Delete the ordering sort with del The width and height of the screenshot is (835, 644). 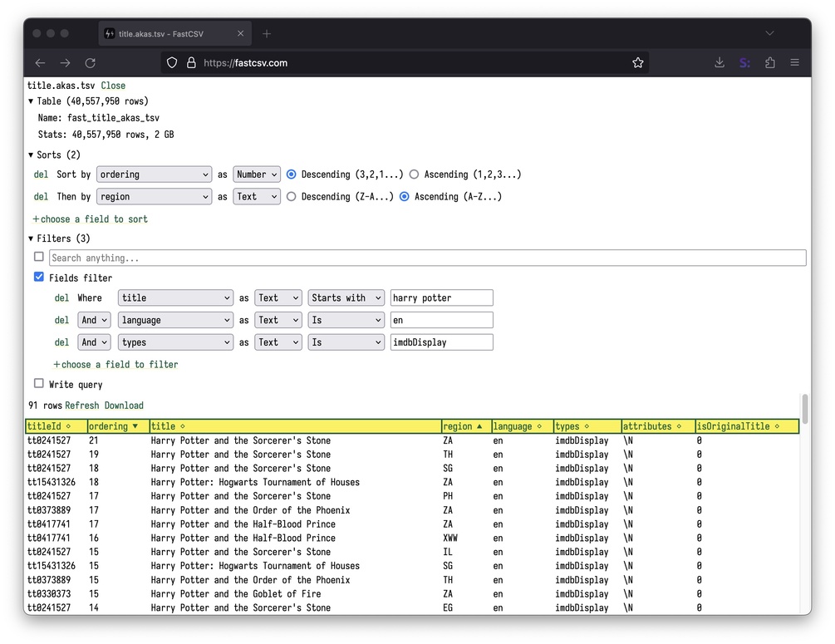click(x=41, y=175)
